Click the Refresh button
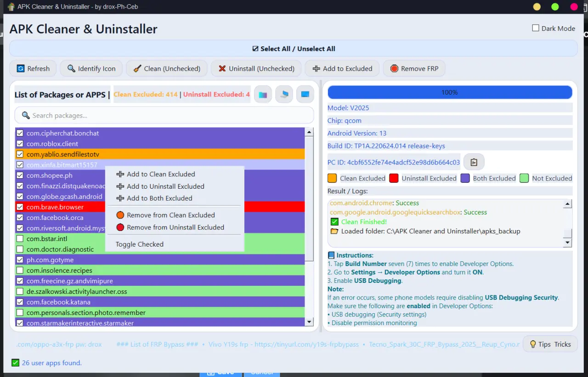The height and width of the screenshot is (377, 588). 33,68
